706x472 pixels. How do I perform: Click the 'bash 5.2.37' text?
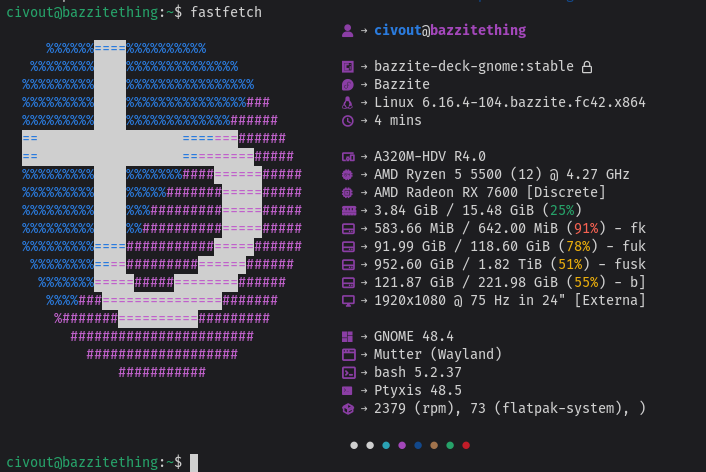tap(418, 372)
